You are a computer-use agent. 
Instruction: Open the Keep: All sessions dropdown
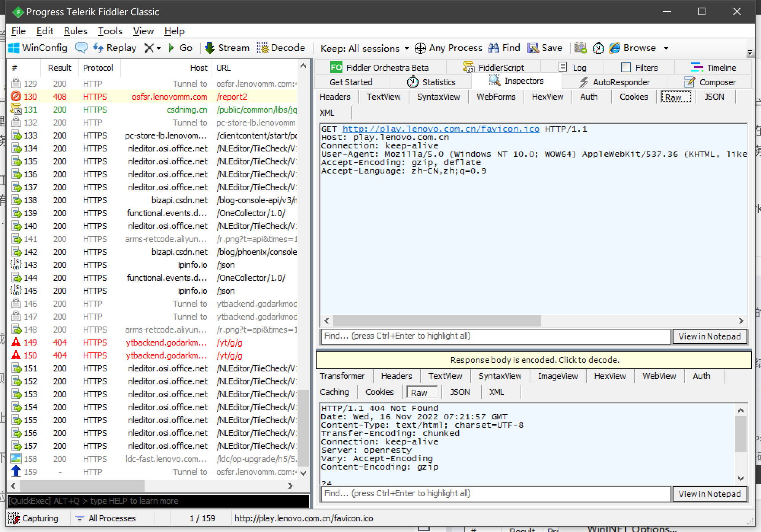(x=365, y=48)
